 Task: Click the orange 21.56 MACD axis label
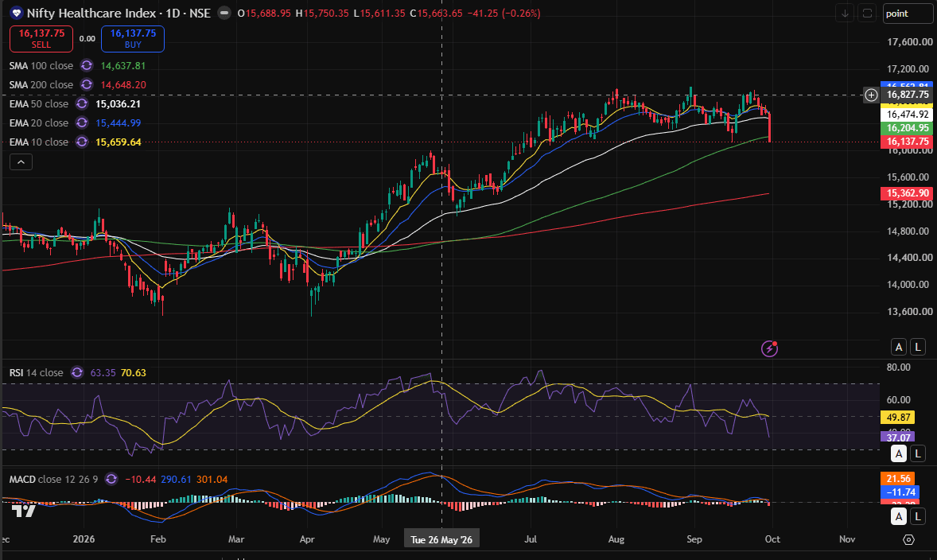tap(898, 479)
